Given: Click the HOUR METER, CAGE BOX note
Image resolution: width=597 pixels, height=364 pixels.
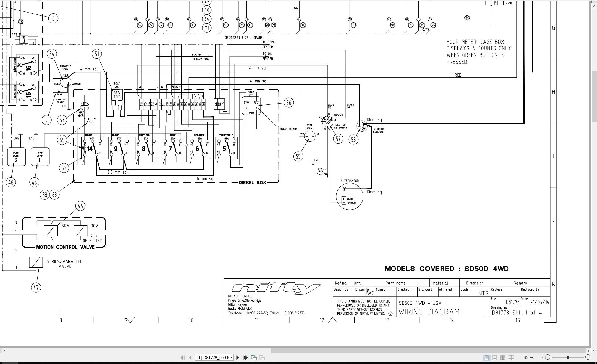Looking at the screenshot, I should (479, 52).
